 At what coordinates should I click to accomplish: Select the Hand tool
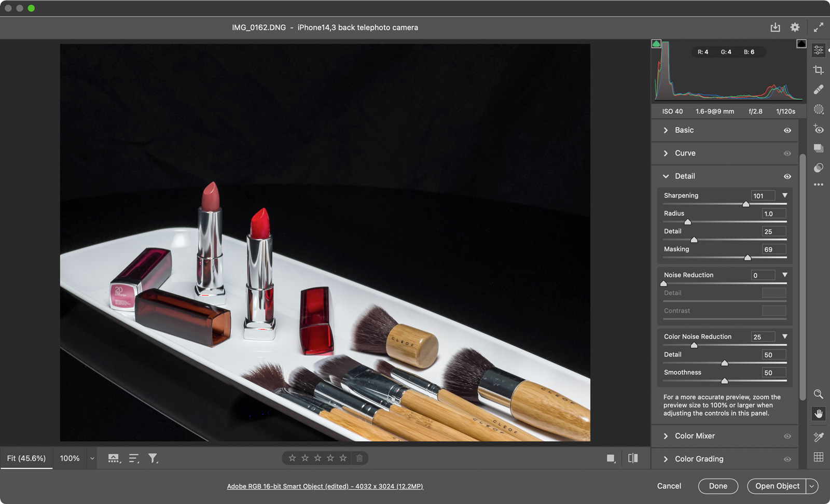pos(819,414)
